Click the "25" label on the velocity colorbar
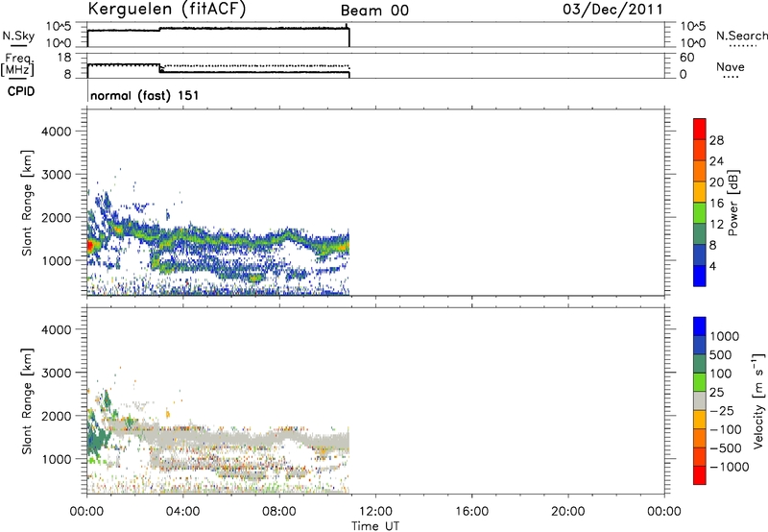Screen dimensions: 768x532 (x=716, y=393)
